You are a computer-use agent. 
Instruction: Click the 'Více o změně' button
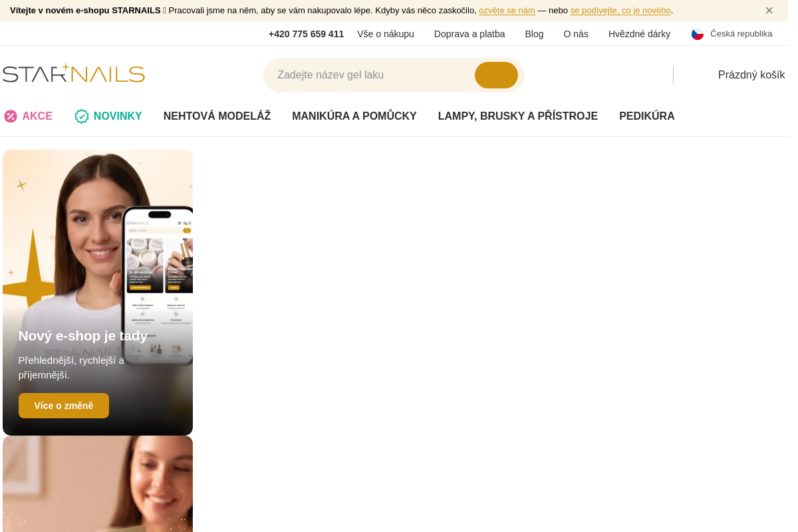[x=64, y=406]
